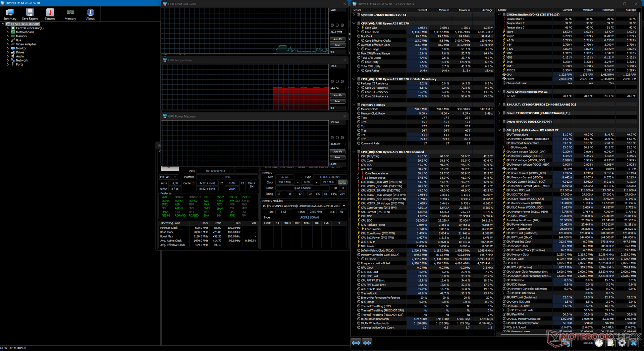Screen dimensions: 644x351
Task: Click the CPU fan icon in GMKtec sensor list
Action: [504, 75]
